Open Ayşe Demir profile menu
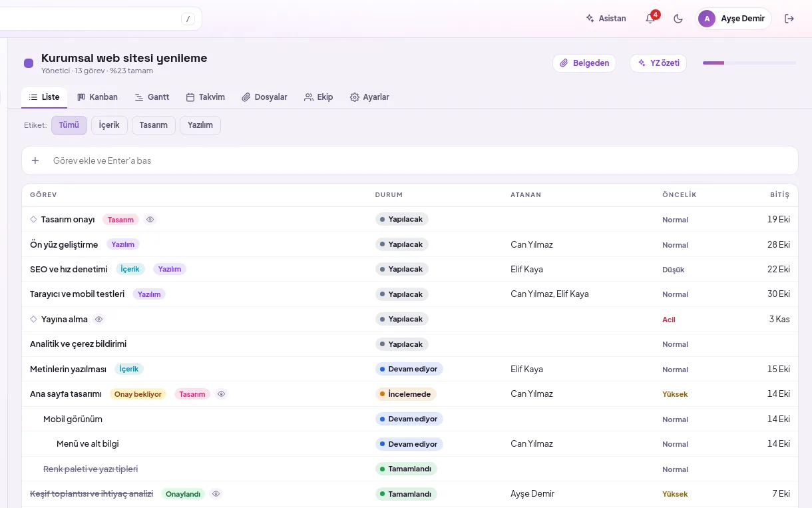 point(734,19)
